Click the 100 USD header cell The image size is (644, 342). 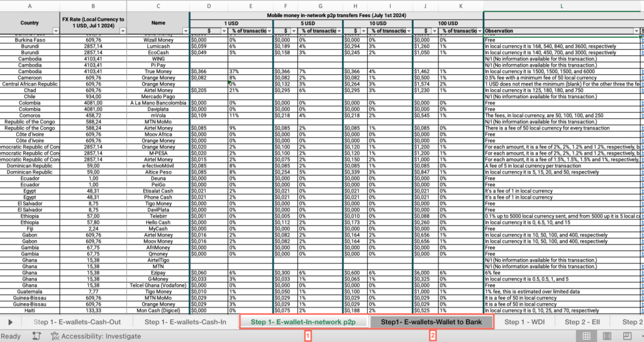tap(448, 23)
